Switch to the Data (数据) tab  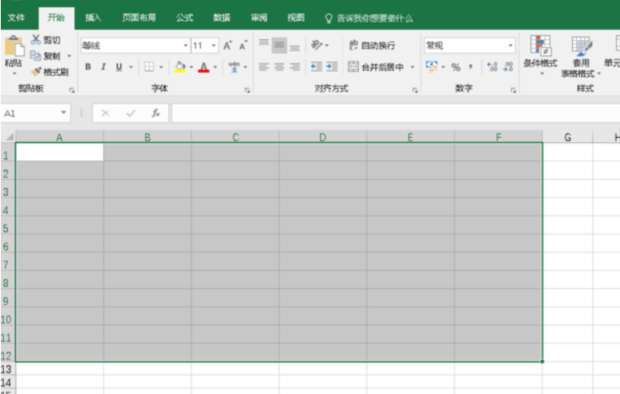[222, 18]
